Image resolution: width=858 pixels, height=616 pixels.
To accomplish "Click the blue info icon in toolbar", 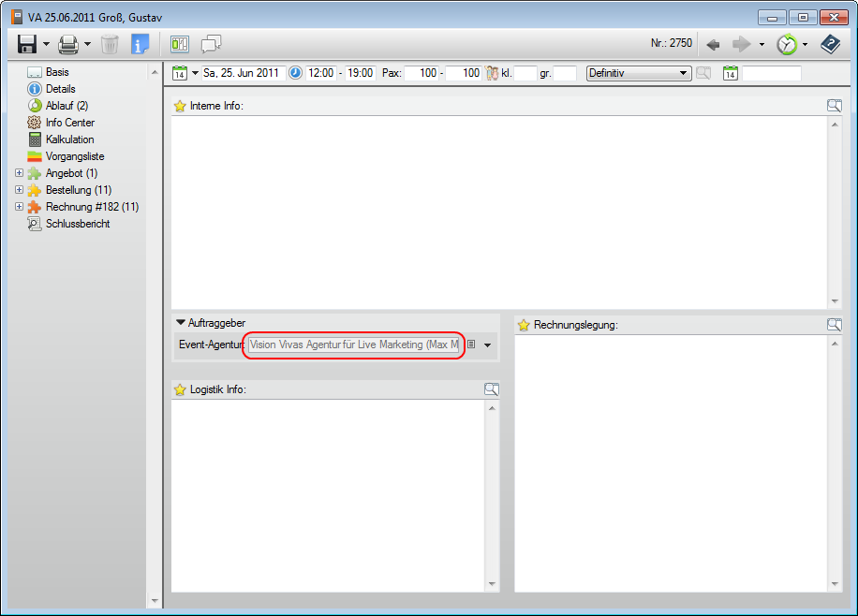I will pos(140,44).
